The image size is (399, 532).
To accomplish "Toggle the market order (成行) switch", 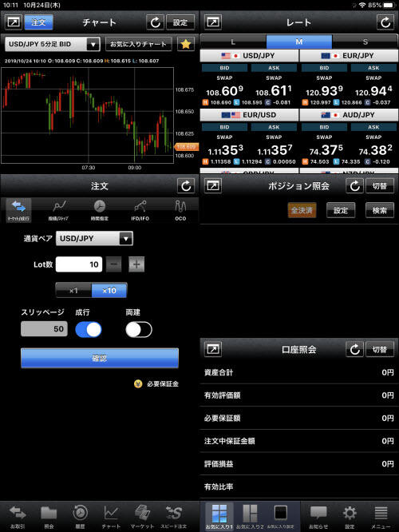I will pos(88,329).
